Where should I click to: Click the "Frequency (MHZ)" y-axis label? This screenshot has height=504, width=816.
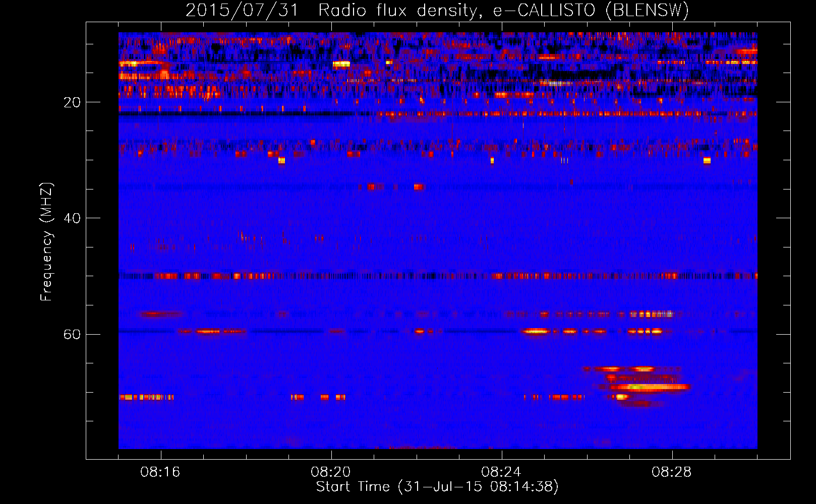(x=46, y=242)
